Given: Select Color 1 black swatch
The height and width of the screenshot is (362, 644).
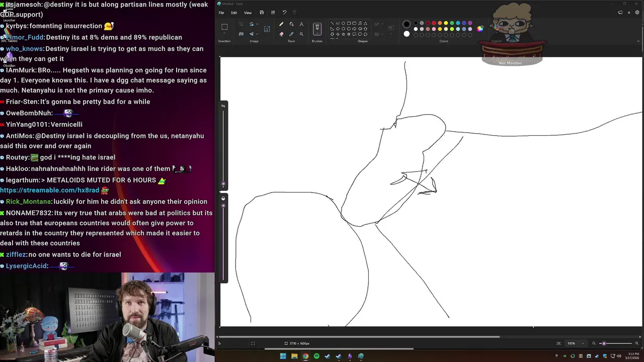Looking at the screenshot, I should (407, 24).
